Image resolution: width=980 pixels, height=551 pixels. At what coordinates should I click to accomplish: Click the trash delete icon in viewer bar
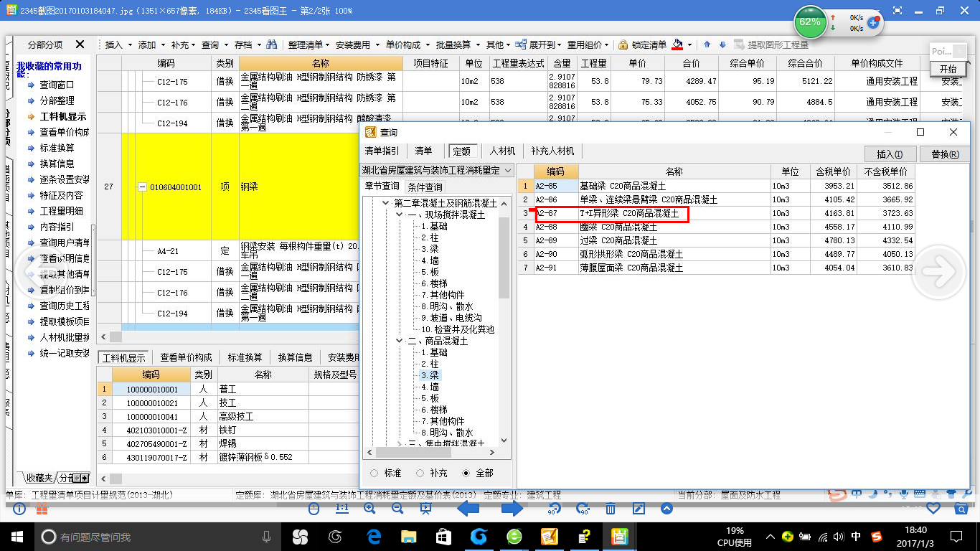pos(611,509)
